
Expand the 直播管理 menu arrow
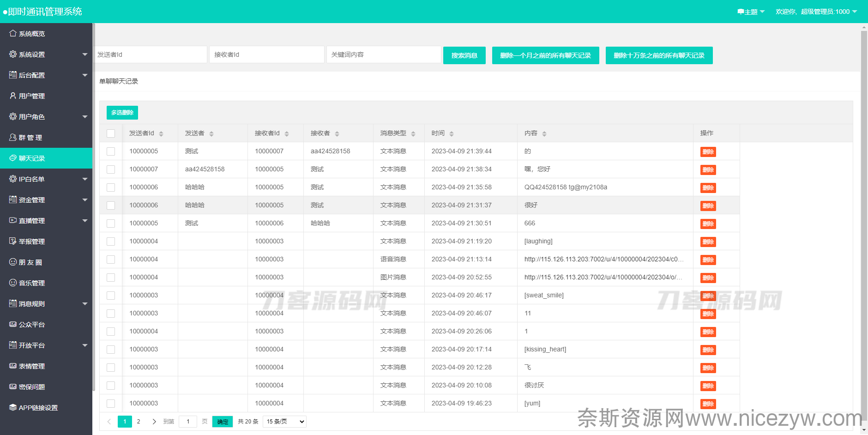(x=85, y=221)
